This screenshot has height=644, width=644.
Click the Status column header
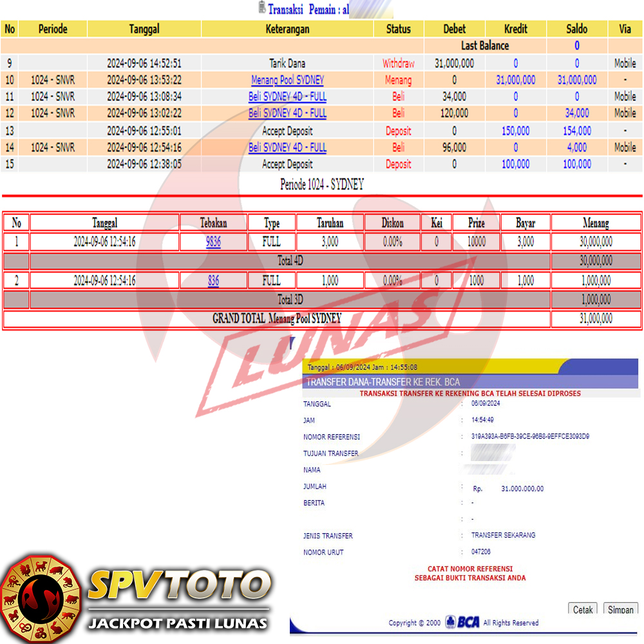pos(399,29)
